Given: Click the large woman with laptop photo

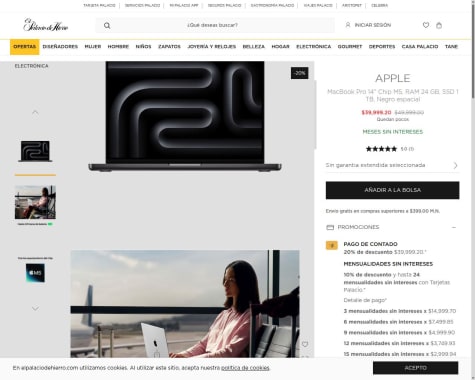Looking at the screenshot, I should pos(185,304).
